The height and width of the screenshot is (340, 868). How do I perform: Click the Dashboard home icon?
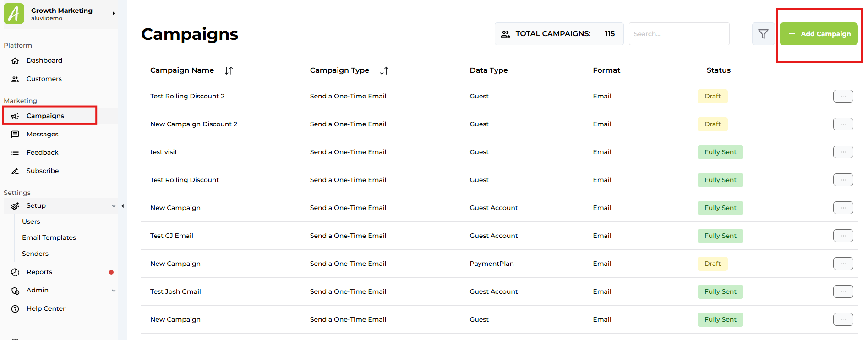pyautogui.click(x=15, y=61)
